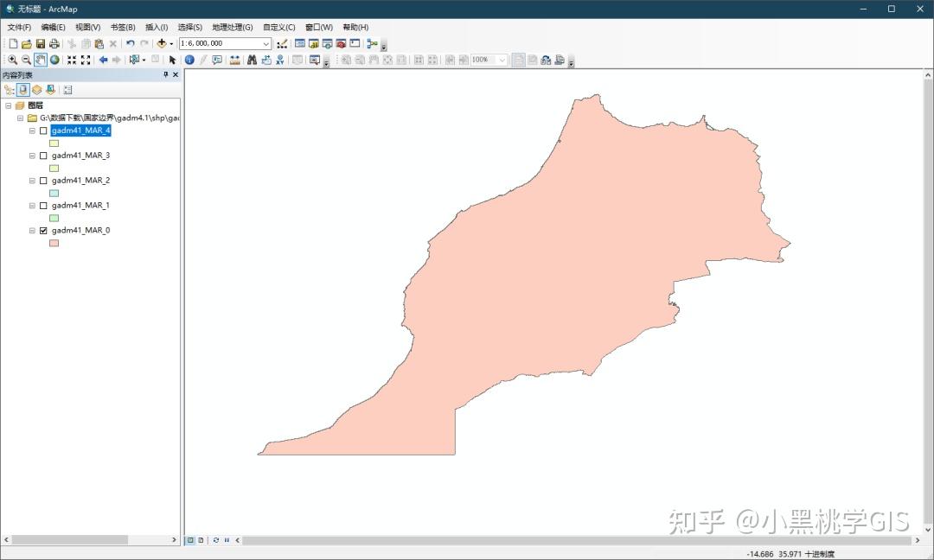Open the 地理处理(G) menu
The width and height of the screenshot is (934, 560).
point(233,27)
